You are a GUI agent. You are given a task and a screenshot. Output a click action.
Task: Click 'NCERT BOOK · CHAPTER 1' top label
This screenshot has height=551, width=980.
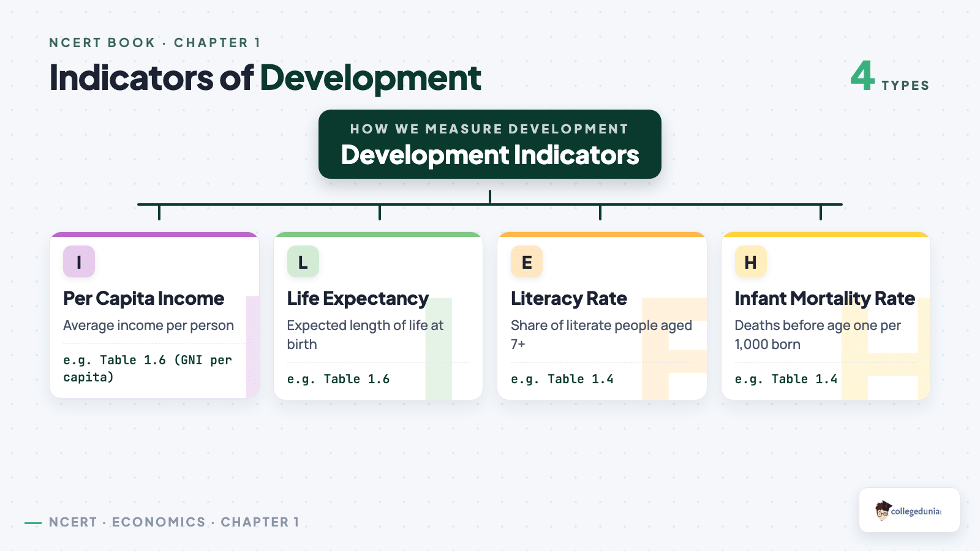(155, 43)
